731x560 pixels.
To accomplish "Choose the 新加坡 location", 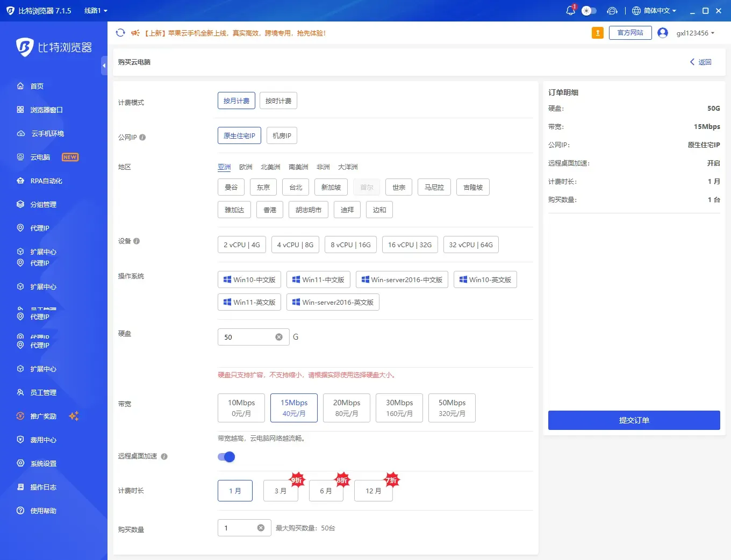I will 331,188.
